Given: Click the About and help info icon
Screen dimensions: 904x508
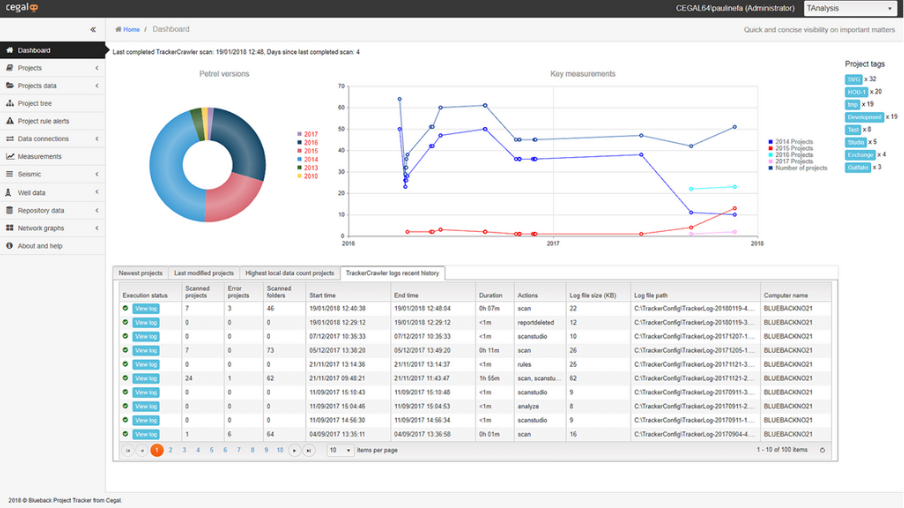Looking at the screenshot, I should tap(9, 246).
